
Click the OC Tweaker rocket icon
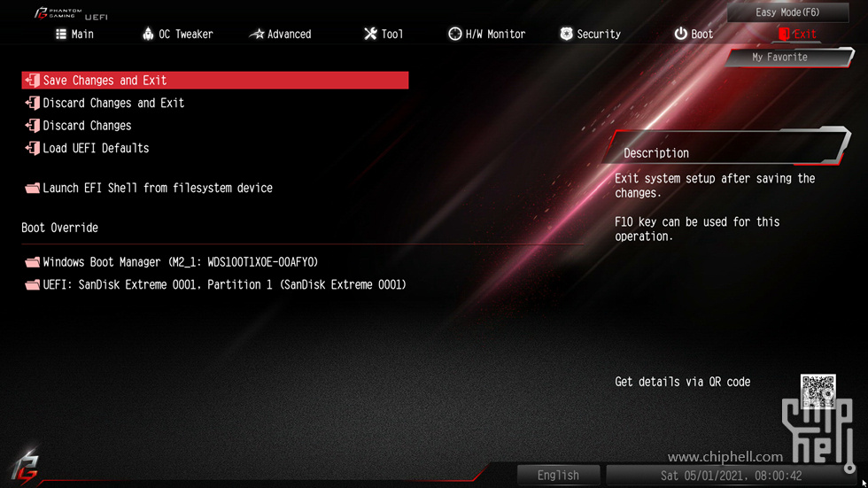(x=148, y=34)
